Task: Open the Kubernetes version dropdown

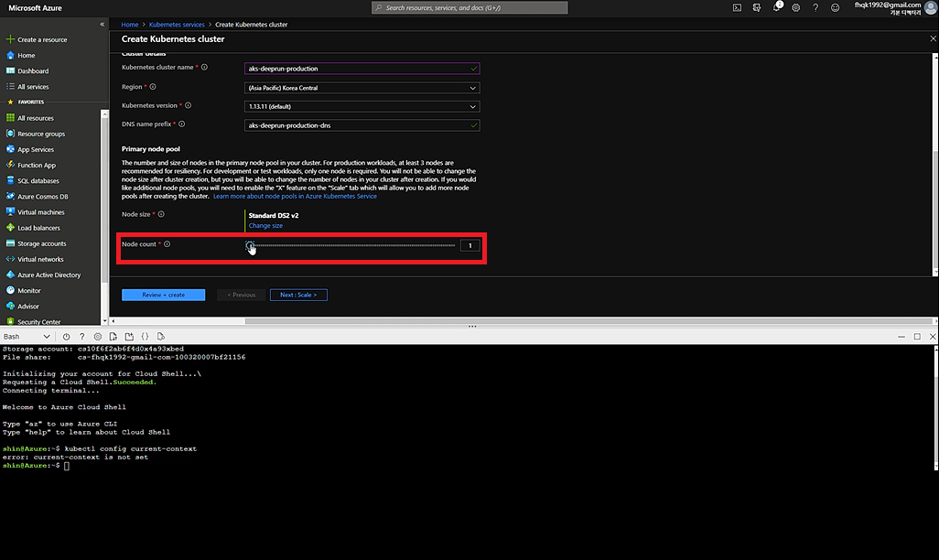Action: pos(362,107)
